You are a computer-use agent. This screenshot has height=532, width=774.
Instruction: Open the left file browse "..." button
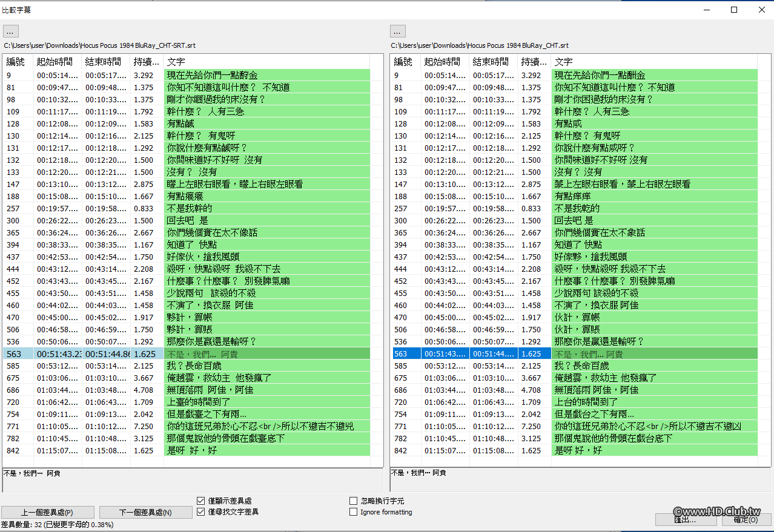(x=10, y=31)
